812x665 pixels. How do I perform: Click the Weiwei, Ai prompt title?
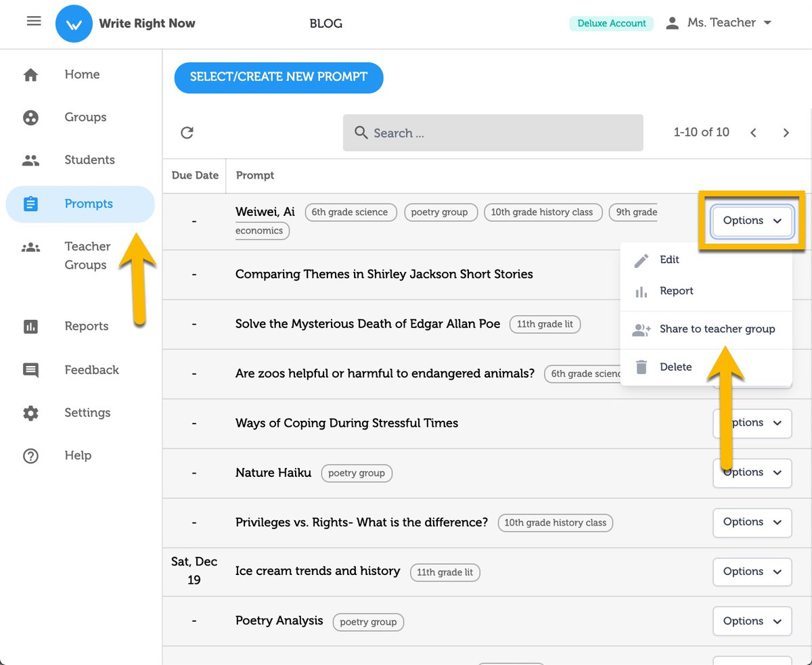tap(265, 212)
